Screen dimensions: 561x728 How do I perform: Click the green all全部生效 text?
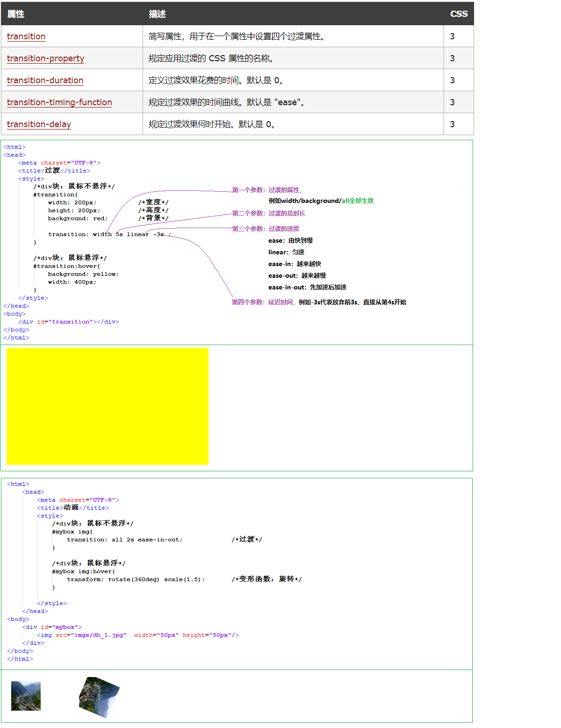pyautogui.click(x=358, y=201)
